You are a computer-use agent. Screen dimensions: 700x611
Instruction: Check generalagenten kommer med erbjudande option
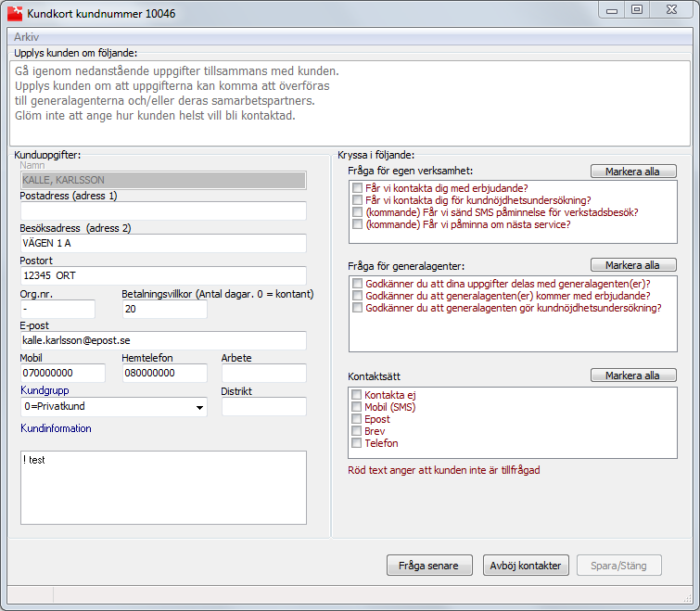coord(357,296)
